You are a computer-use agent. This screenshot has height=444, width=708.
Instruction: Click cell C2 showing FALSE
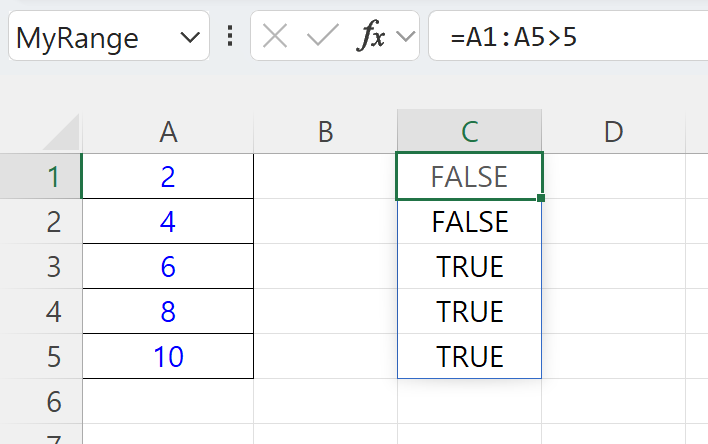[470, 222]
